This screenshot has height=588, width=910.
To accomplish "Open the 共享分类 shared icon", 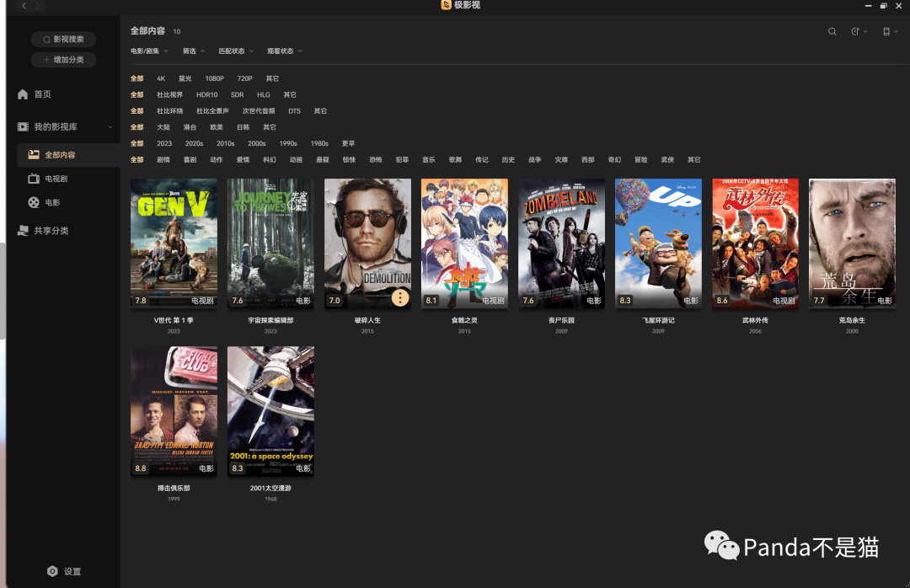I will [23, 231].
